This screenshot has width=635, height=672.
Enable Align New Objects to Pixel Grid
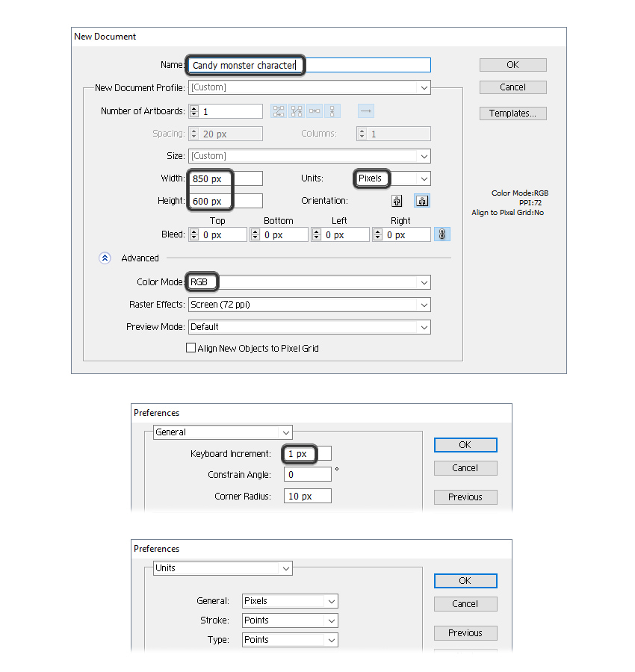point(190,348)
